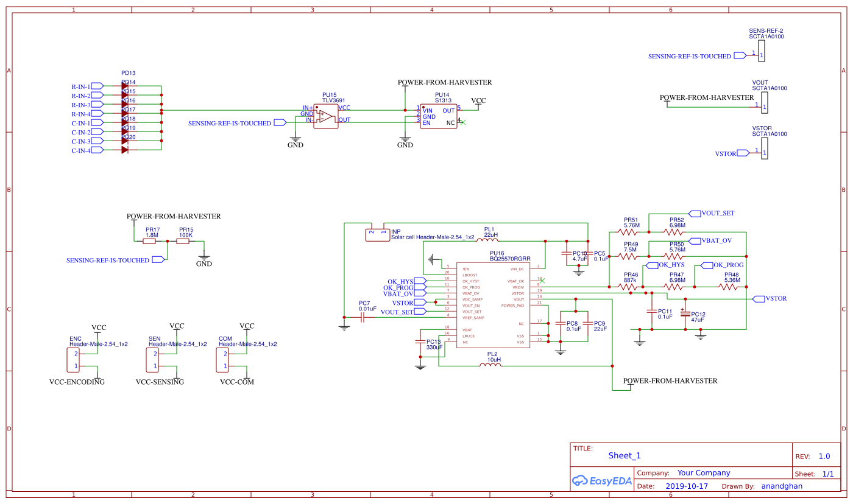Click the SENS-REF-2 connector symbol

pos(762,55)
